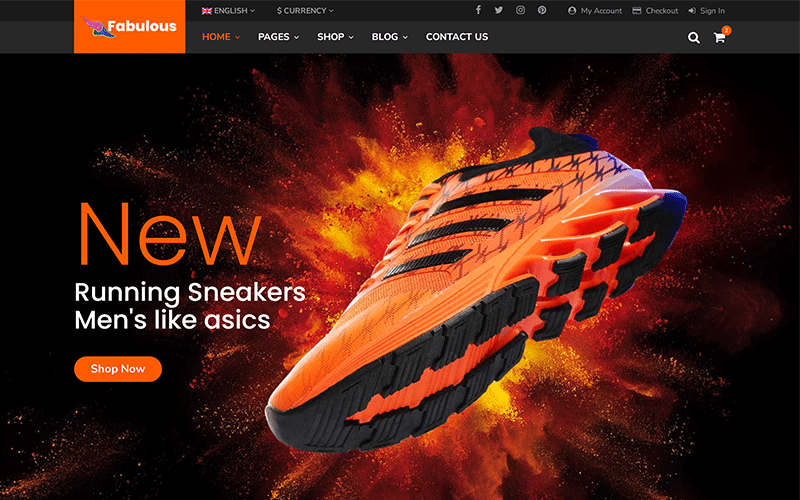Screen dimensions: 800x500
Task: Expand the Currency dropdown
Action: [305, 11]
